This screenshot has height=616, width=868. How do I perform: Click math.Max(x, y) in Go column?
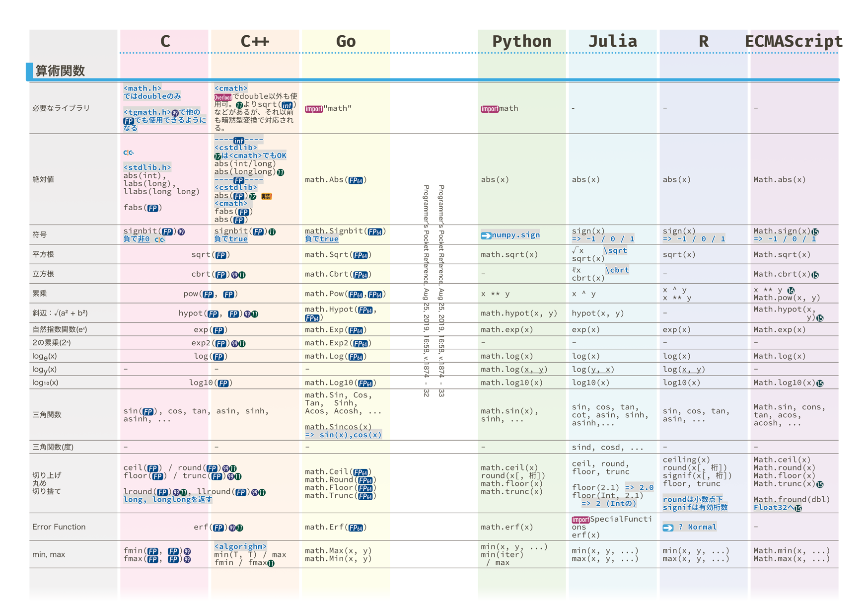click(338, 550)
